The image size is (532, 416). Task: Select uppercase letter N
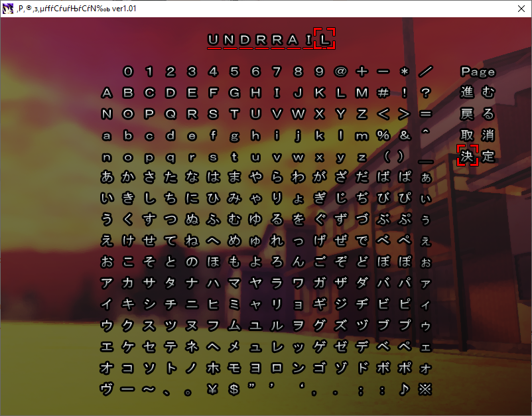(x=107, y=114)
